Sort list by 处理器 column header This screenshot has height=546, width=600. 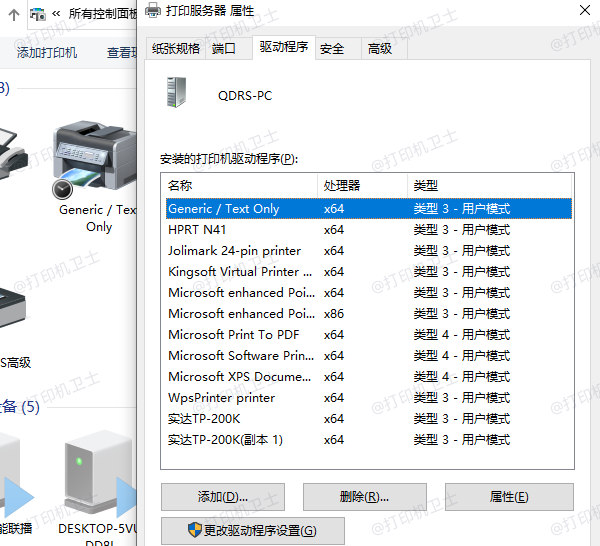(362, 185)
